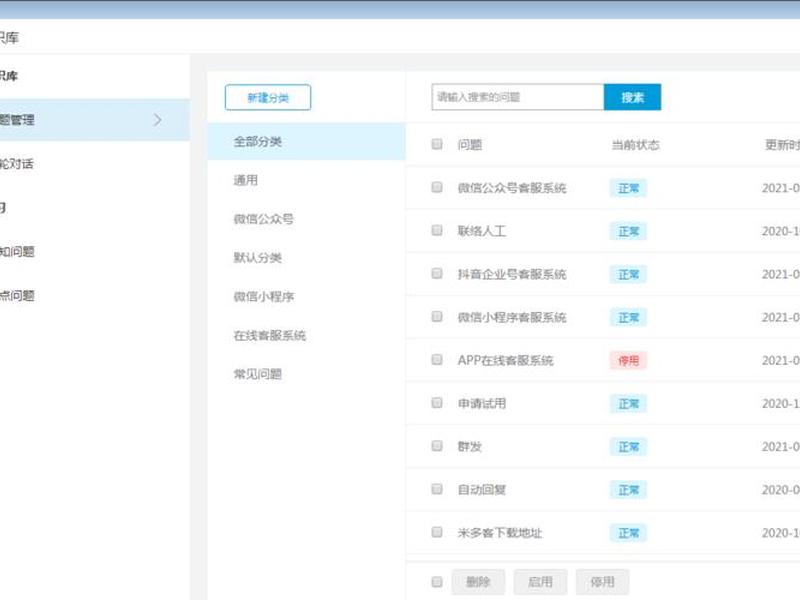Check the 申请试用 row checkbox
This screenshot has width=800, height=600.
[x=437, y=403]
